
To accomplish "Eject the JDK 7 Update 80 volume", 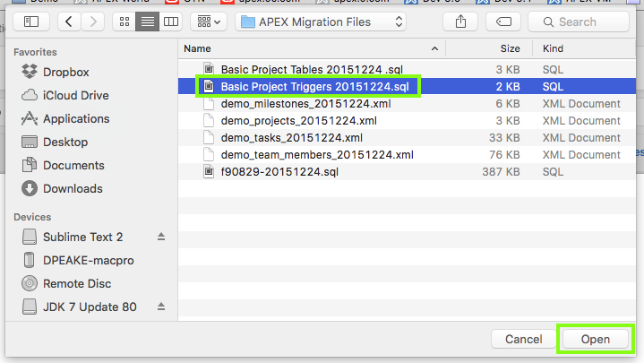I will click(161, 307).
